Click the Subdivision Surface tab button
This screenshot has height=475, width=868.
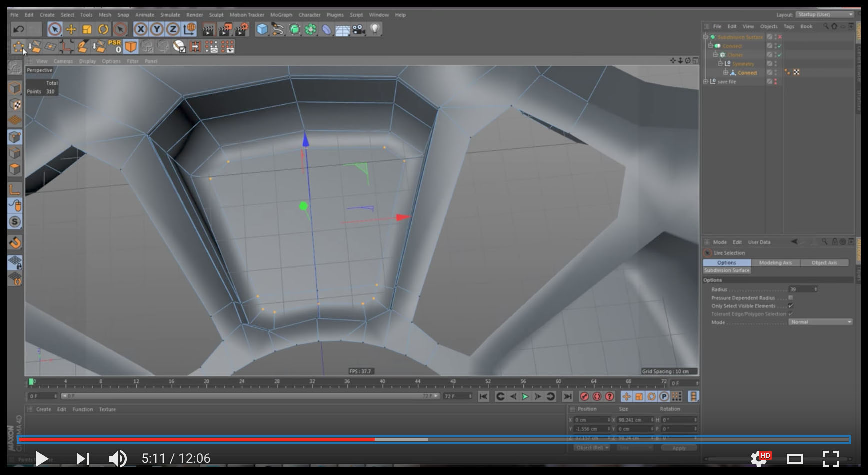click(727, 270)
